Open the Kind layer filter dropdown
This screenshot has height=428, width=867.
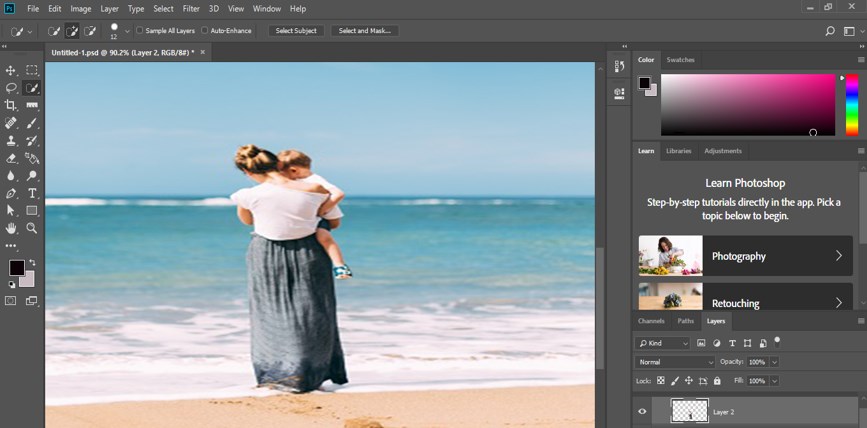(x=664, y=343)
